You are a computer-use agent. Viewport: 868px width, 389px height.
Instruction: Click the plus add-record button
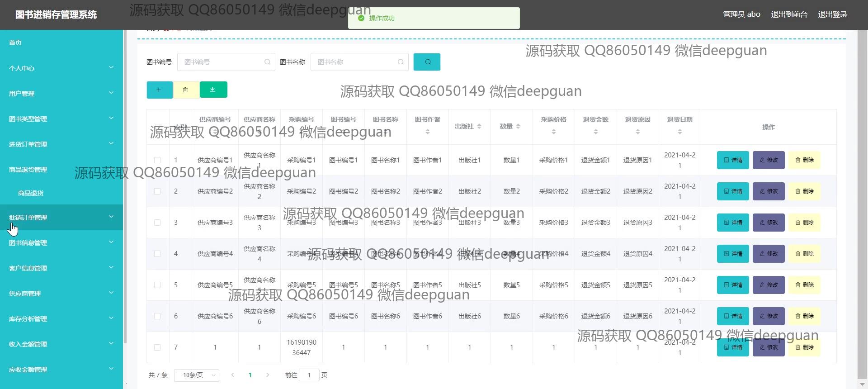(x=159, y=90)
